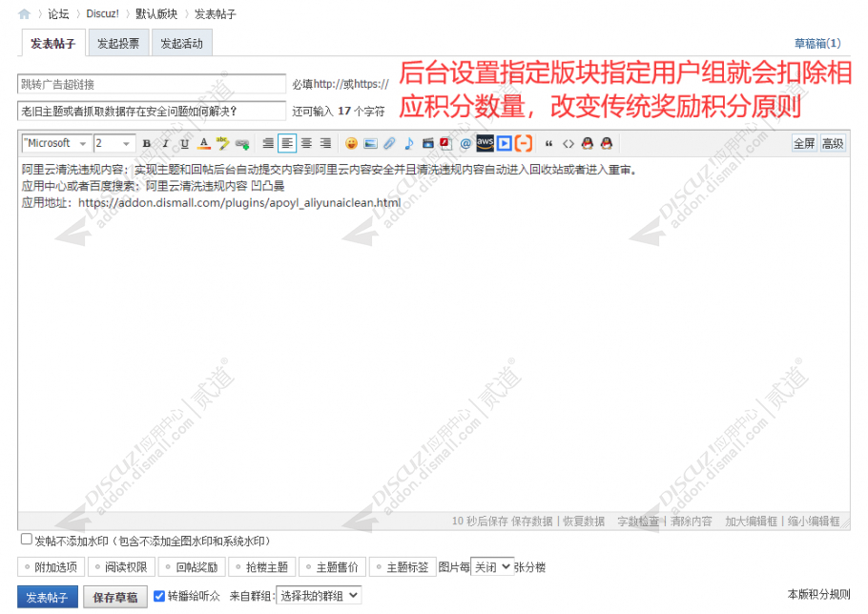The height and width of the screenshot is (614, 868).
Task: Open the 本版积分规则 link
Action: pos(818,594)
